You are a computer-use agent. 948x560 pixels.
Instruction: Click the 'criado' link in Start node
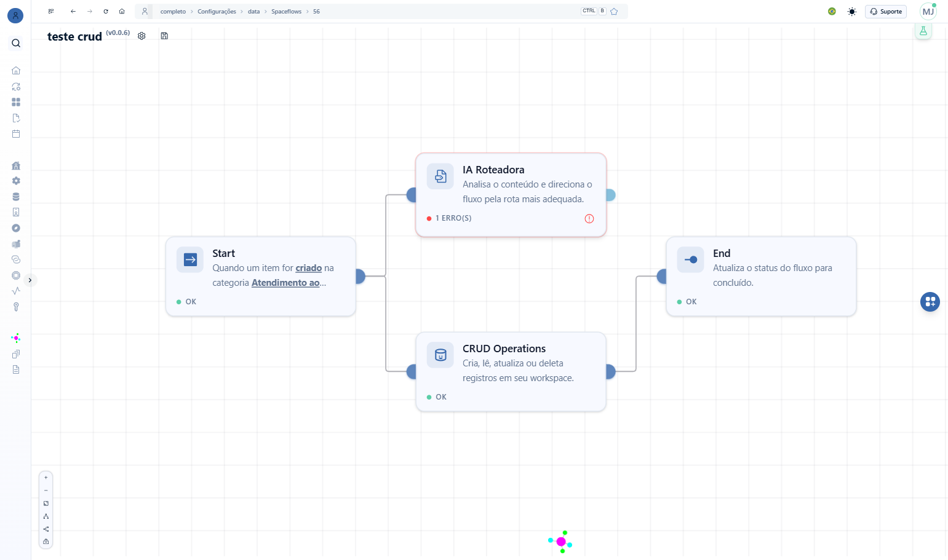point(309,268)
